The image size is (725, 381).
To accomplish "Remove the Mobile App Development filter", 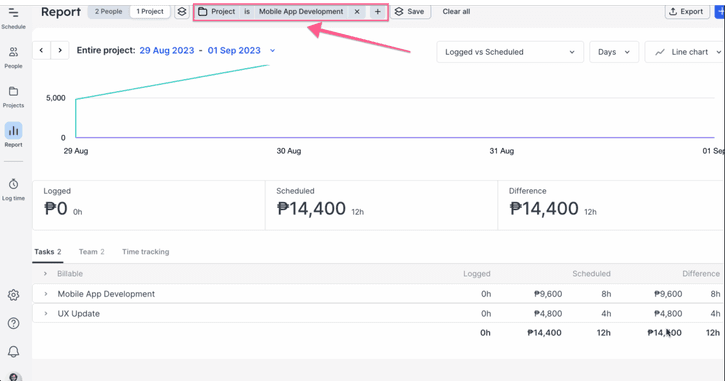I will point(357,12).
